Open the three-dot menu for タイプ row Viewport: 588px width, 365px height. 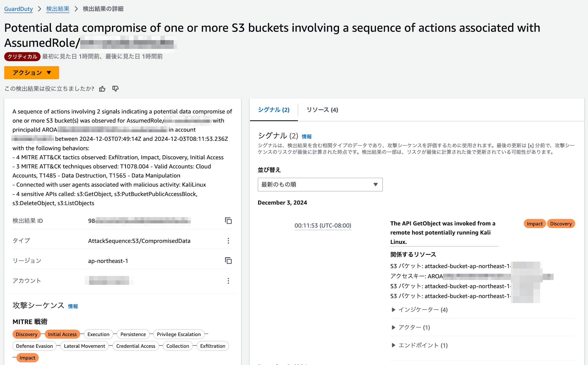coord(228,241)
